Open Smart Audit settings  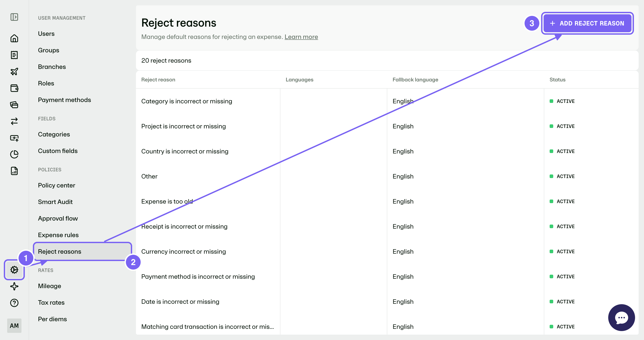pyautogui.click(x=55, y=202)
